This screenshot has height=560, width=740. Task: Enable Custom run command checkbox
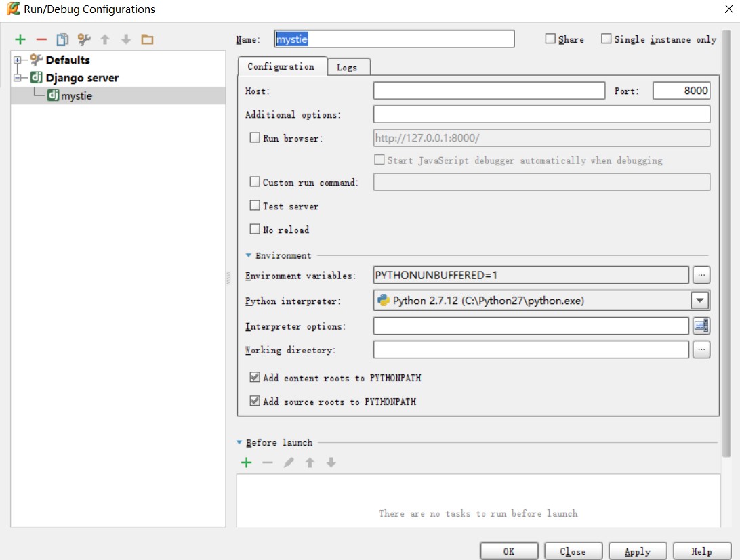tap(255, 181)
